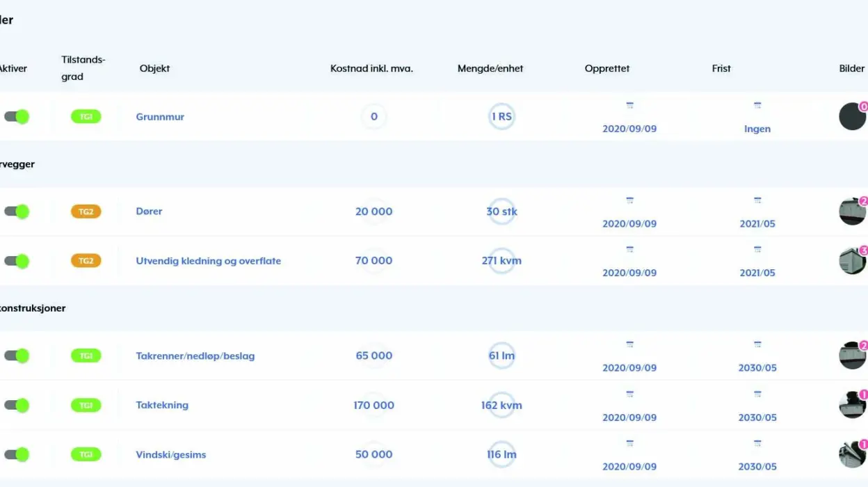Open the Takrenner deadline date 2030/05
This screenshot has height=487, width=868.
(x=757, y=367)
